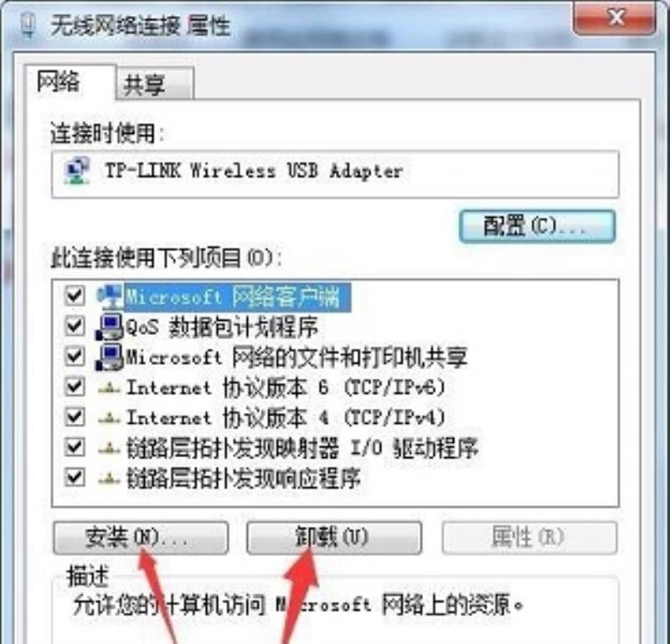
Task: Click the Internet 协议版本 6 protocol icon
Action: click(x=110, y=388)
